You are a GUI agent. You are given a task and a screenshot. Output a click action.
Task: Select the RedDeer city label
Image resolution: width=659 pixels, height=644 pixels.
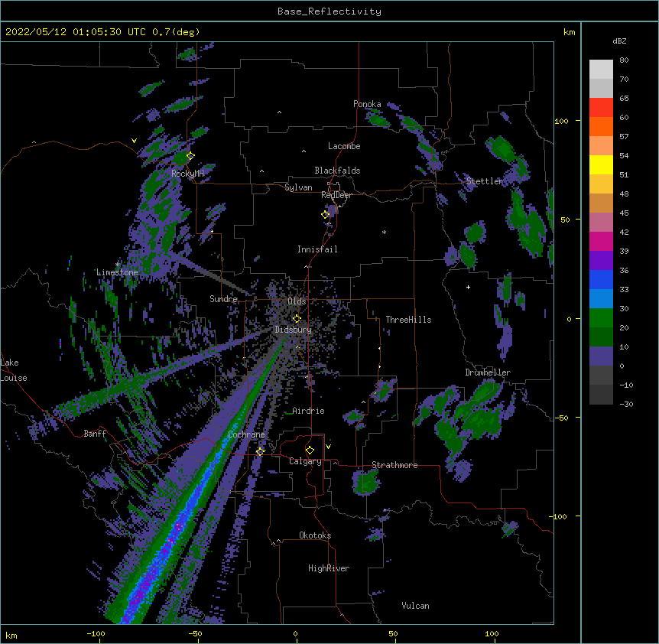[x=336, y=195]
